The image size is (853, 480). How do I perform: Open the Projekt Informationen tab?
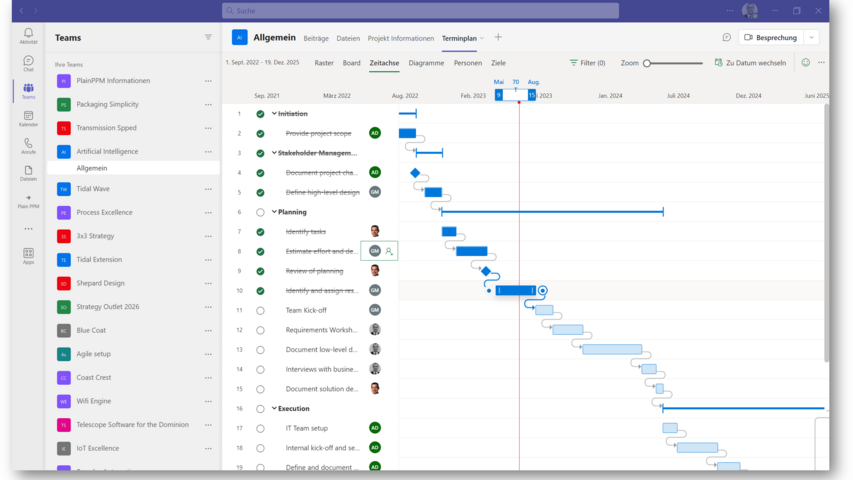tap(400, 38)
